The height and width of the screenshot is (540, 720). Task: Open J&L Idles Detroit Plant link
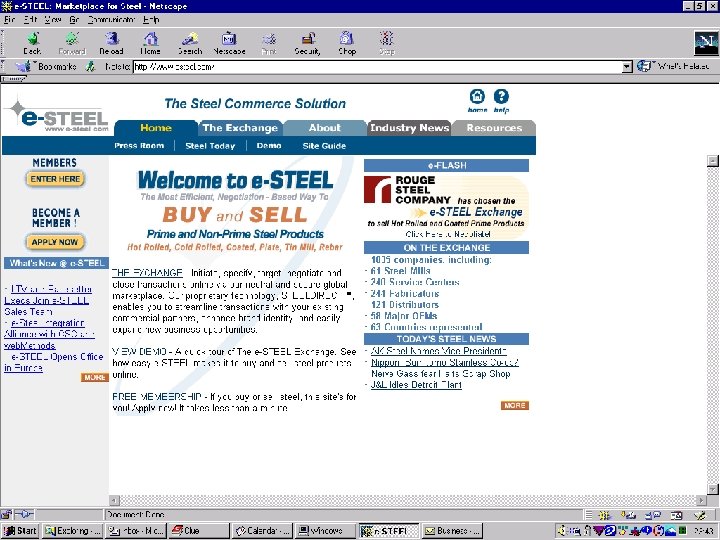pos(416,385)
